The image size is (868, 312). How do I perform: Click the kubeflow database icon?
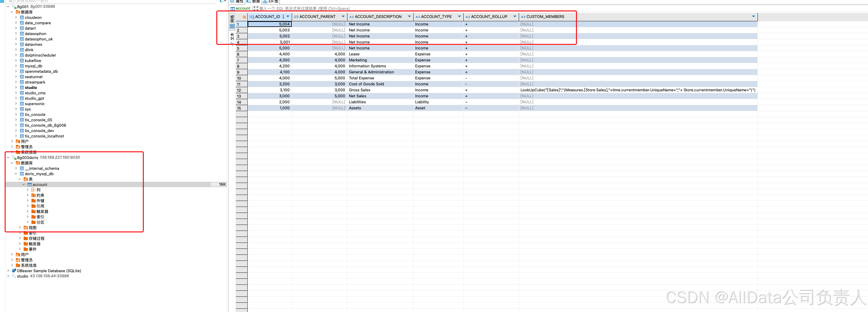pos(22,61)
